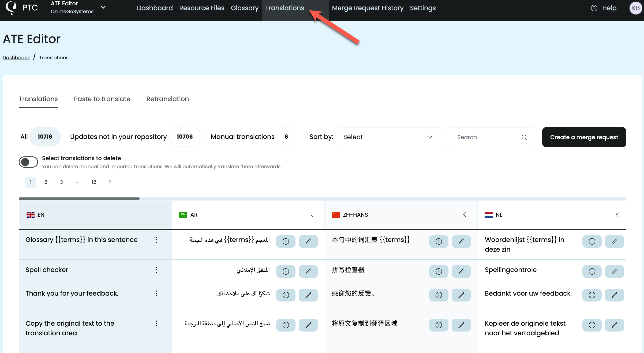Click inside the Search field
The width and height of the screenshot is (644, 353).
[x=485, y=137]
